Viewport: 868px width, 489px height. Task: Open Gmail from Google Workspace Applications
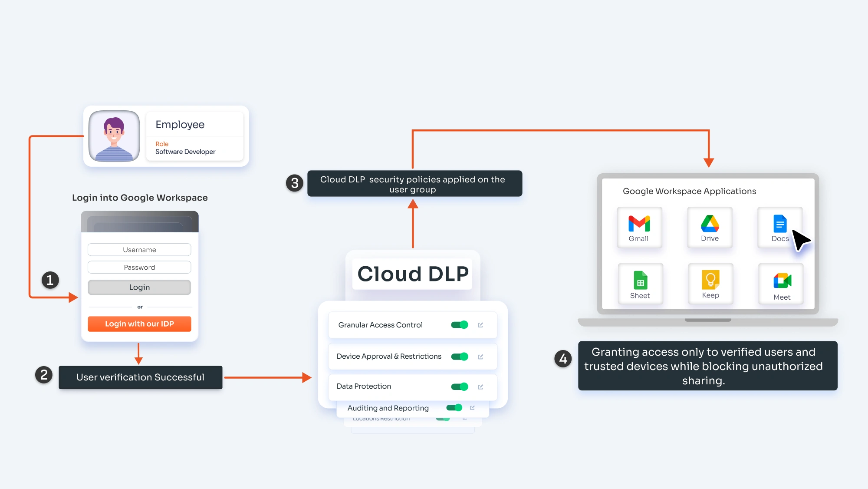pyautogui.click(x=639, y=227)
